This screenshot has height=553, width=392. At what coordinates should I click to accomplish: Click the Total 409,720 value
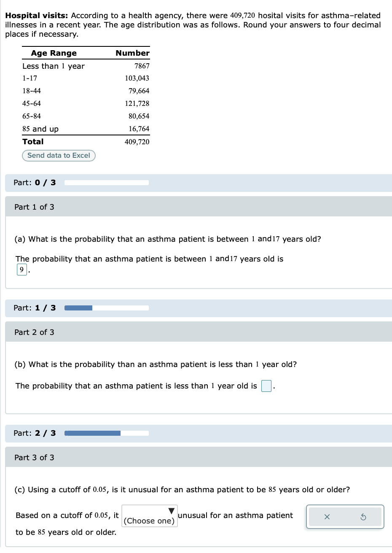click(137, 142)
